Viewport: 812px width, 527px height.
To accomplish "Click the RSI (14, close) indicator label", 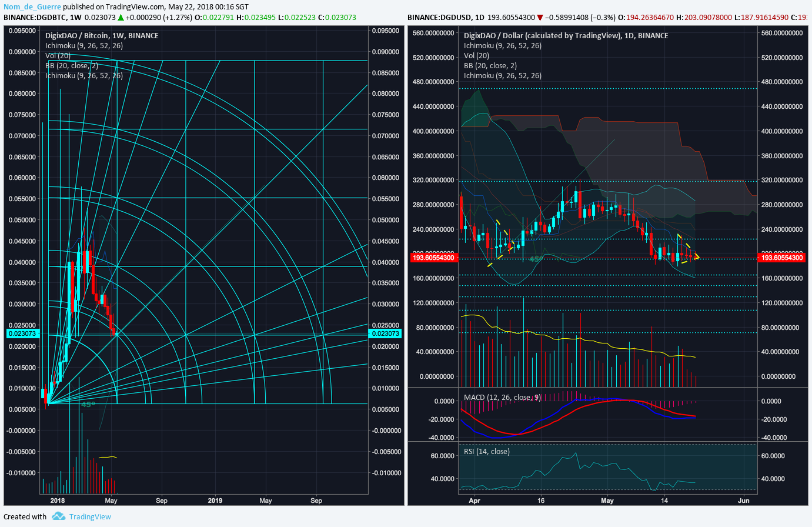I will pos(487,451).
